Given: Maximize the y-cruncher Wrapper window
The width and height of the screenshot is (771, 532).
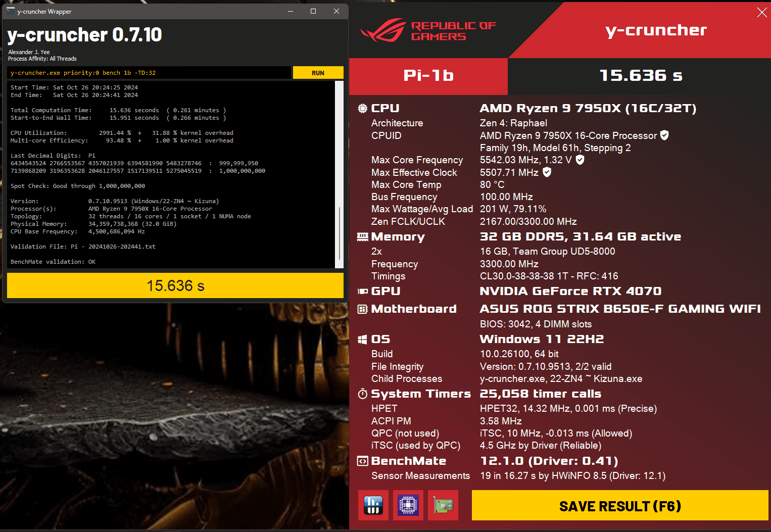Looking at the screenshot, I should (313, 11).
